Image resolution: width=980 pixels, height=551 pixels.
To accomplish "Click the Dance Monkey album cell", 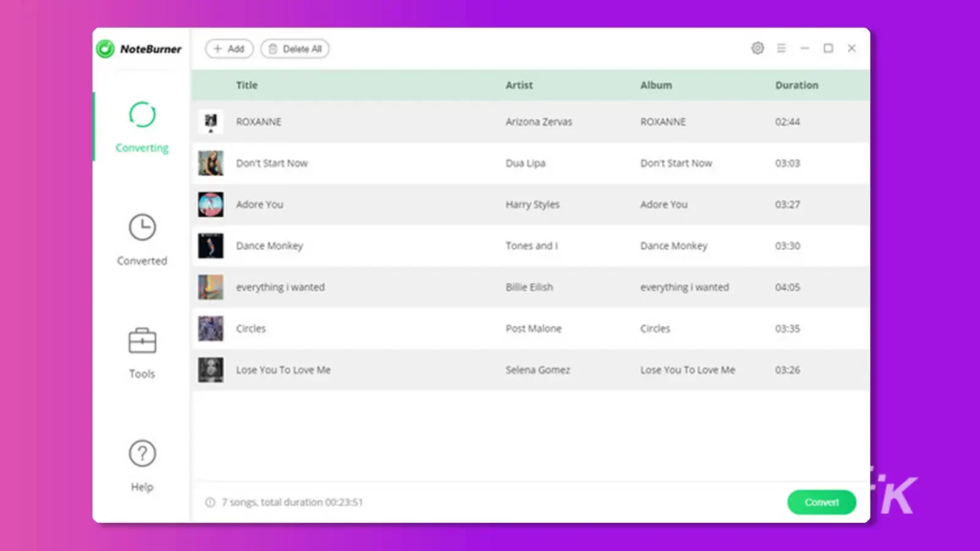I will 674,246.
